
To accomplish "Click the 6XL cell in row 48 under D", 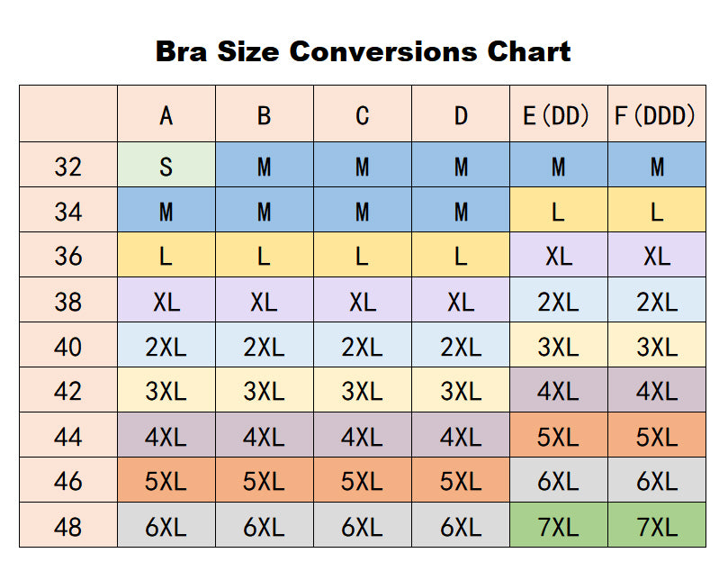I will tap(461, 526).
